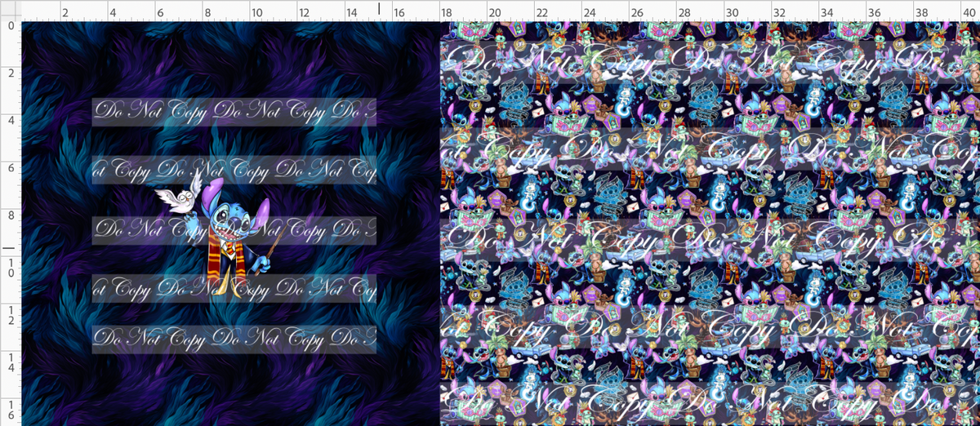Click the 4 mark on the vertical ruler
Screen dimensions: 980x426
point(10,120)
